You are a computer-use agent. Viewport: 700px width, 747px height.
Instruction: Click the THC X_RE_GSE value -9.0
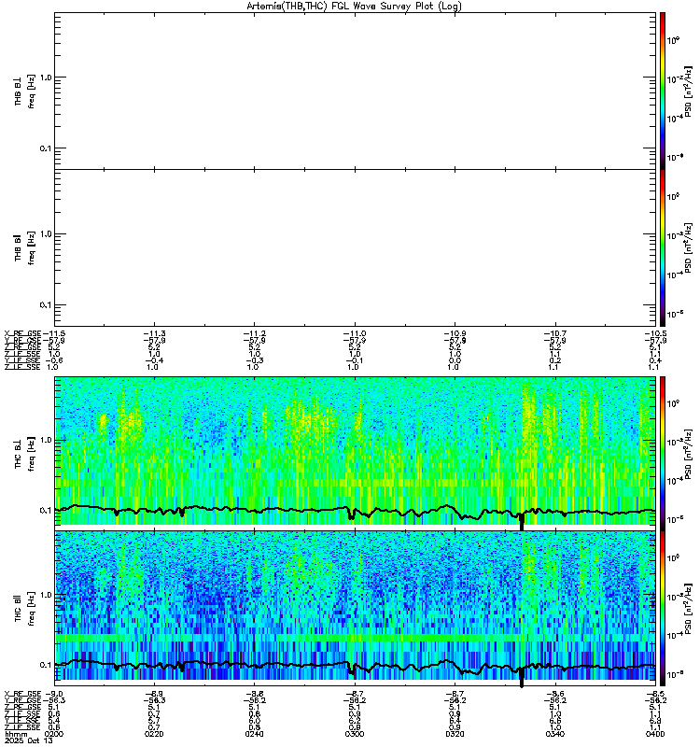[x=53, y=694]
